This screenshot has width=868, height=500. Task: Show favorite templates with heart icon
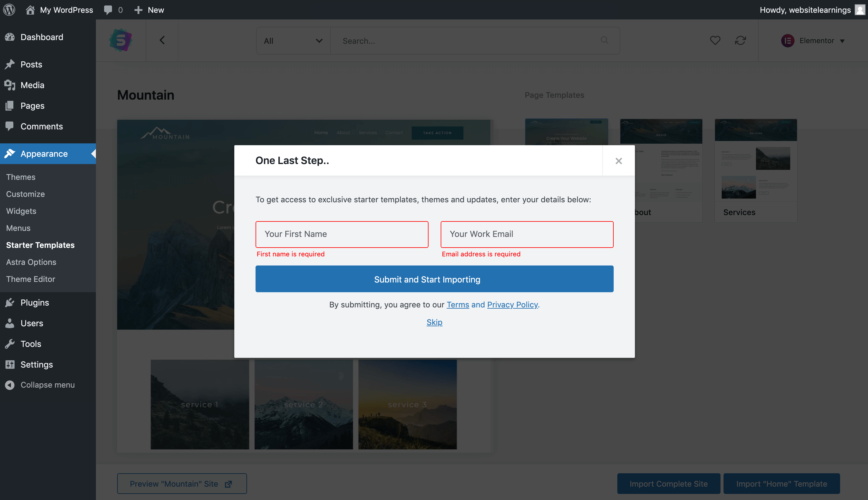(715, 40)
